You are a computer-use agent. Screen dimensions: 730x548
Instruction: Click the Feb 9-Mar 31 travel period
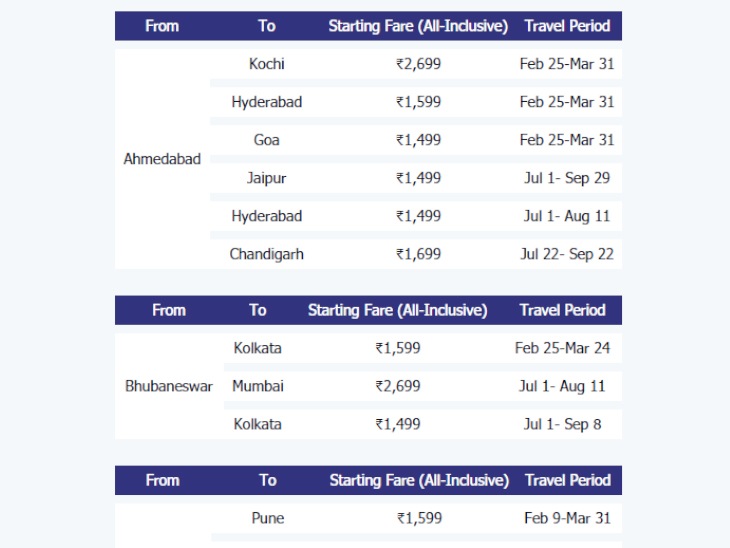[x=568, y=518]
